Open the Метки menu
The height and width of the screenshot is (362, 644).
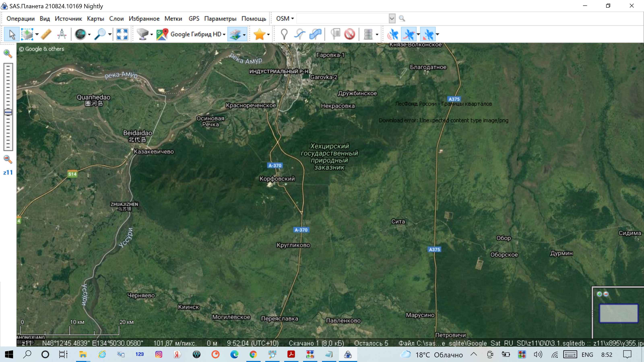tap(173, 19)
